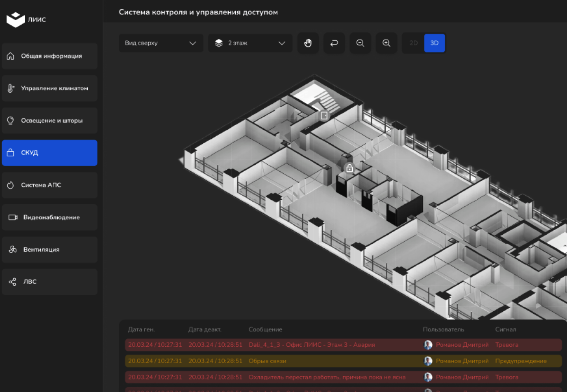Click the Дата ген. column header
567x392 pixels.
pyautogui.click(x=141, y=329)
